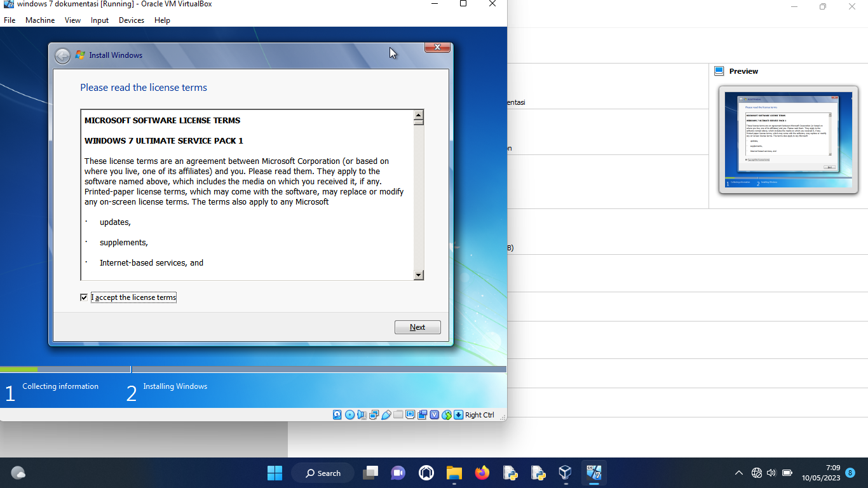Image resolution: width=868 pixels, height=488 pixels.
Task: Open Task View on the taskbar
Action: 370,473
